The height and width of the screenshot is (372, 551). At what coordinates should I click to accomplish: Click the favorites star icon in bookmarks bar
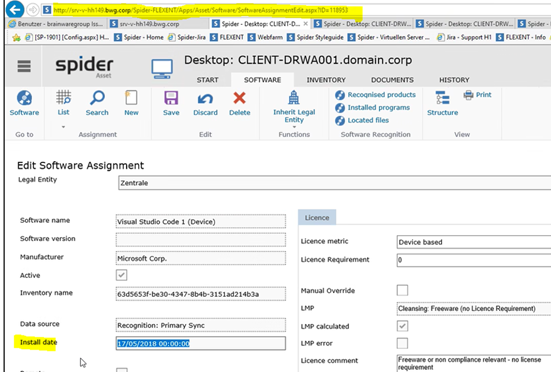16,37
